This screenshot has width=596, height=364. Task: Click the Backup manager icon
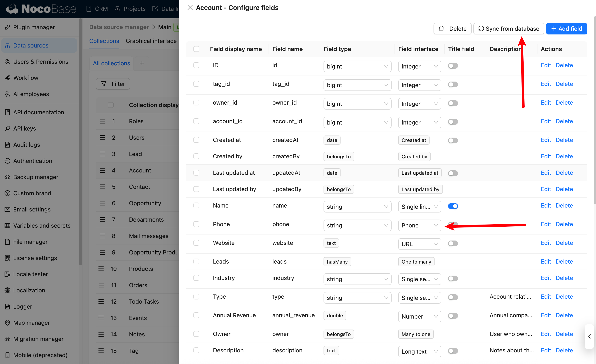pos(7,177)
